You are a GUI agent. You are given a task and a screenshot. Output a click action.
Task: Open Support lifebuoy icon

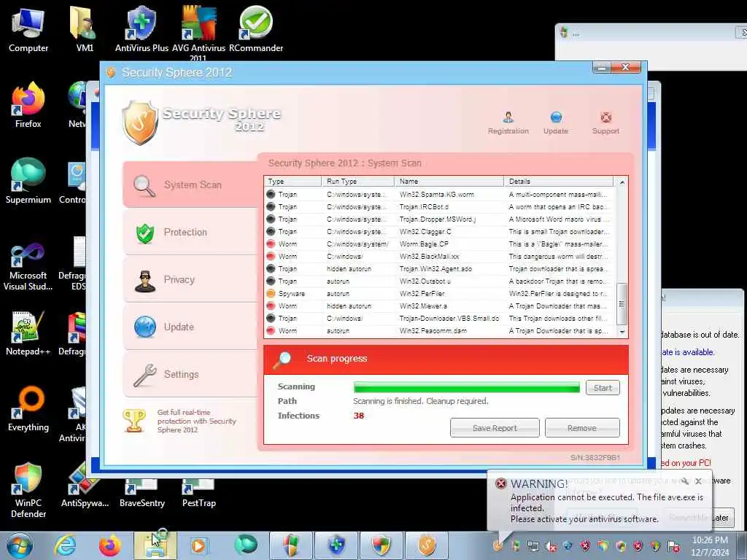[605, 117]
